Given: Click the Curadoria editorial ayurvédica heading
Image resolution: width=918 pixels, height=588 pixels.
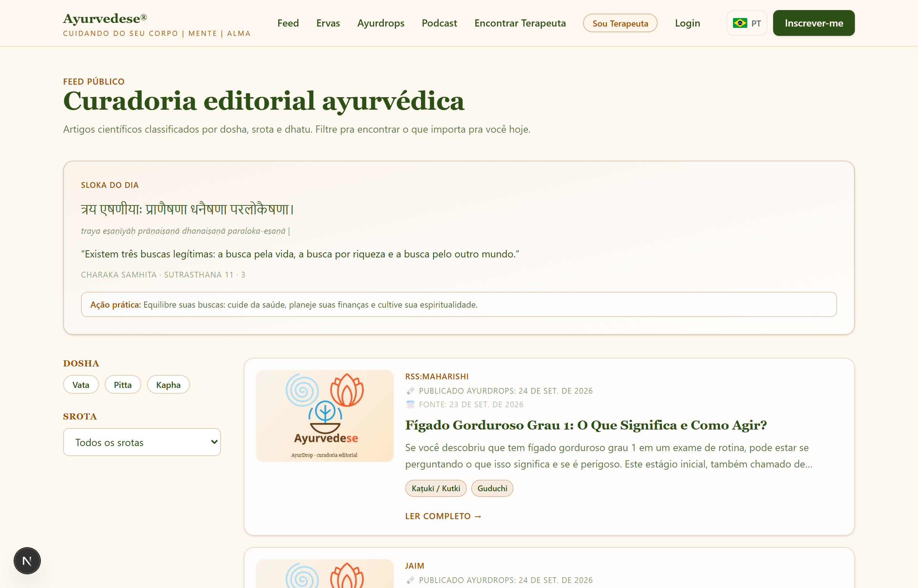Looking at the screenshot, I should [x=264, y=101].
